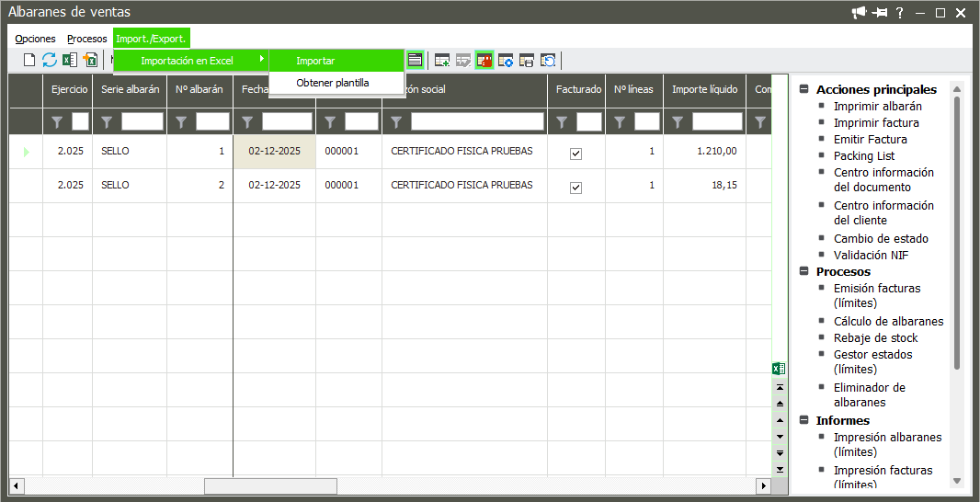Click the Excel export icon in the toolbar
Viewport: 980px width, 502px height.
pos(70,61)
